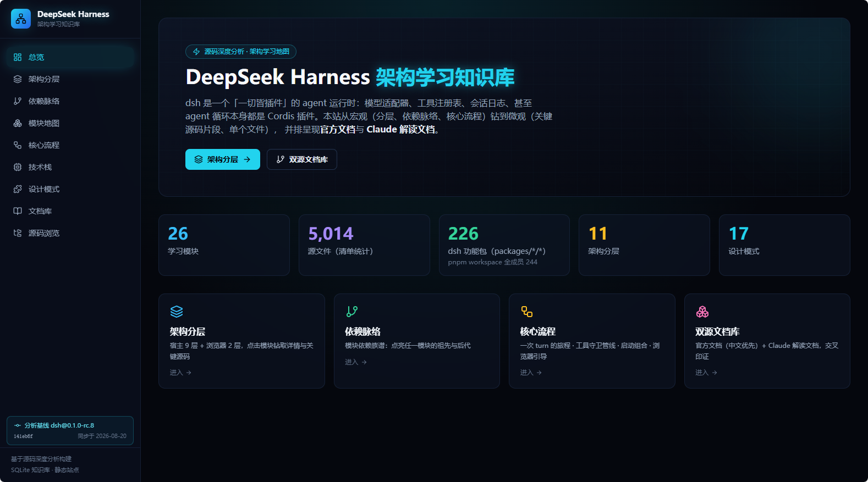Click the 模块地图 boxes icon in sidebar
The image size is (868, 482).
point(18,123)
